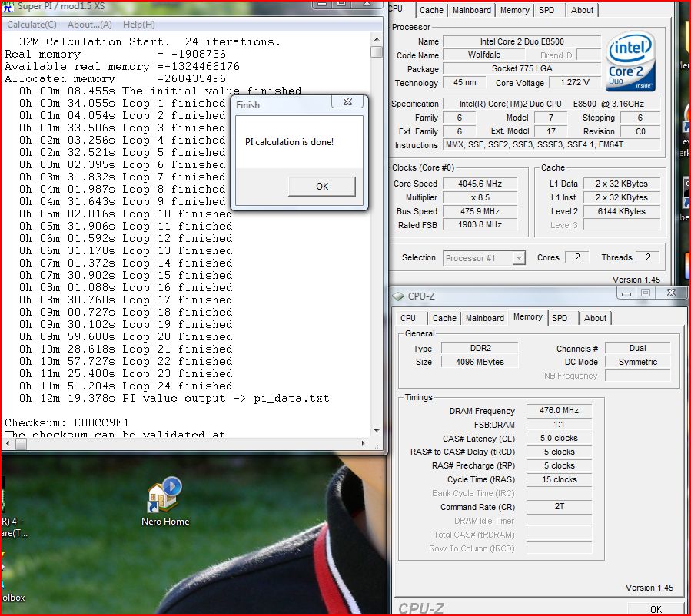Open About tab in upper CPU-Z
The width and height of the screenshot is (691, 616).
pos(582,10)
